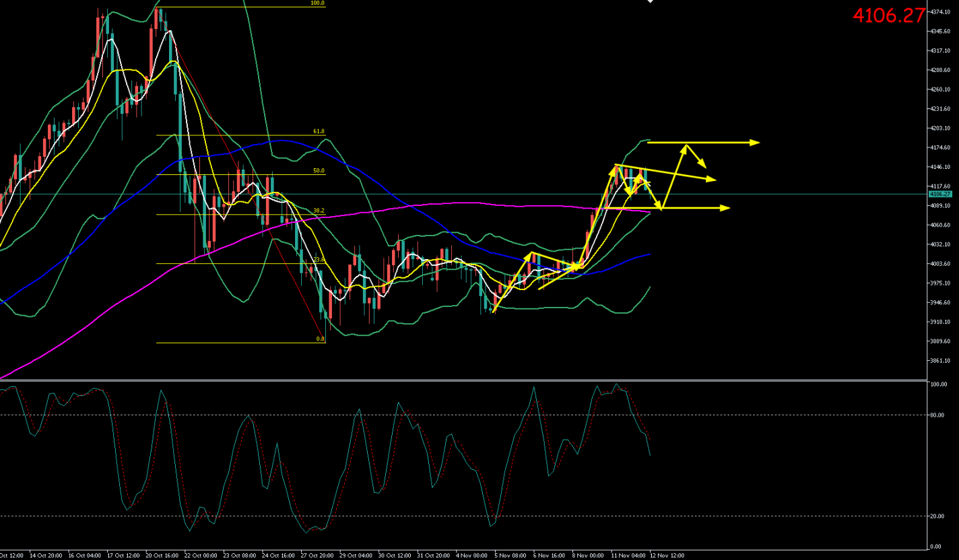Select the Fibonacci 100.0 level label
The height and width of the screenshot is (560, 959).
point(317,3)
